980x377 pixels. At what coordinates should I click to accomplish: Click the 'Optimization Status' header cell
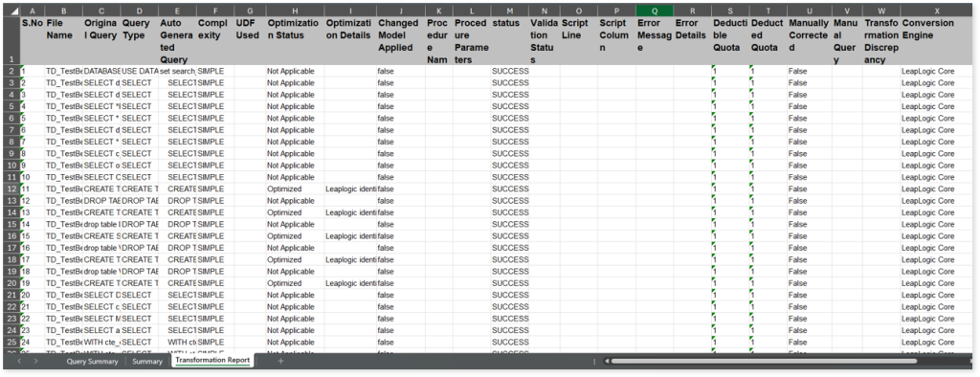point(295,40)
